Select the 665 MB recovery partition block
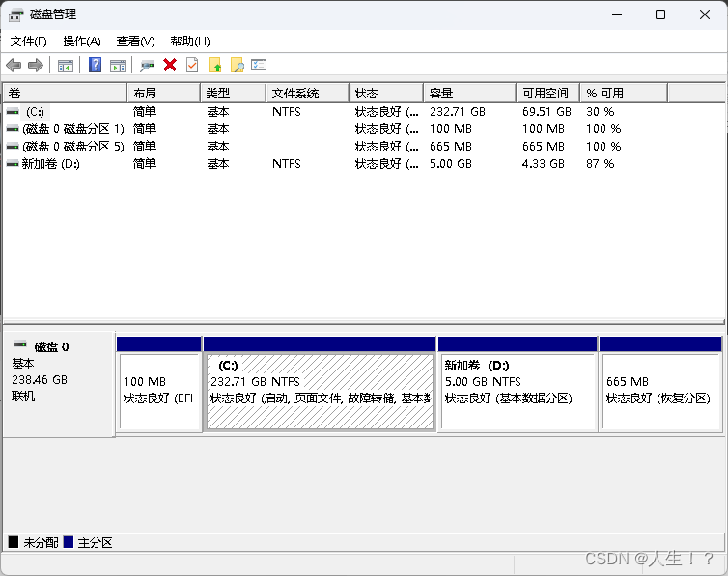 click(660, 392)
